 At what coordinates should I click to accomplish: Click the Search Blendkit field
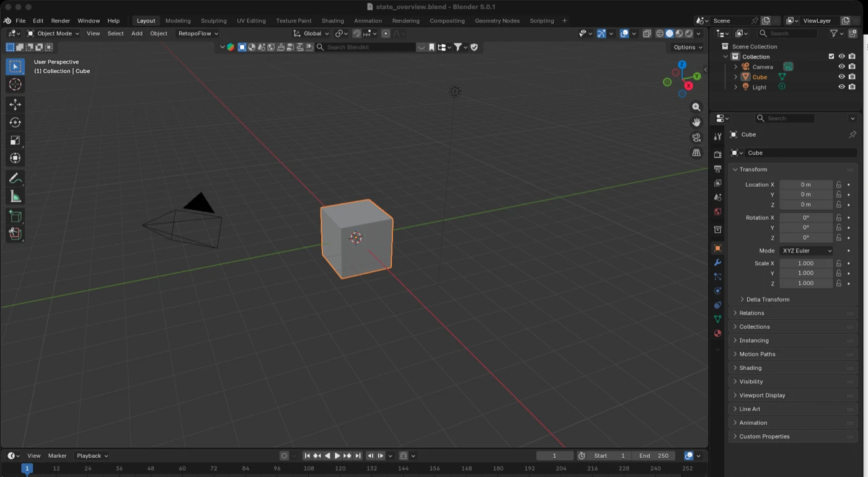pos(366,47)
